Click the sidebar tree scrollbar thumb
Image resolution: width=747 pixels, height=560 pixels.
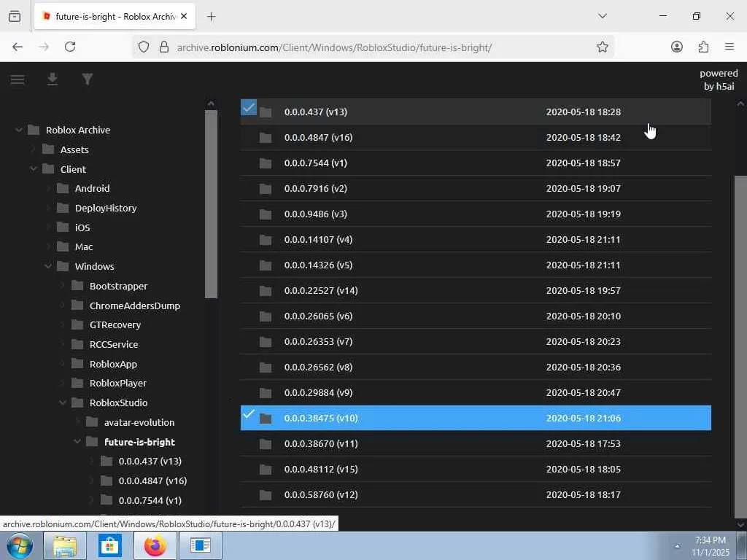[211, 204]
